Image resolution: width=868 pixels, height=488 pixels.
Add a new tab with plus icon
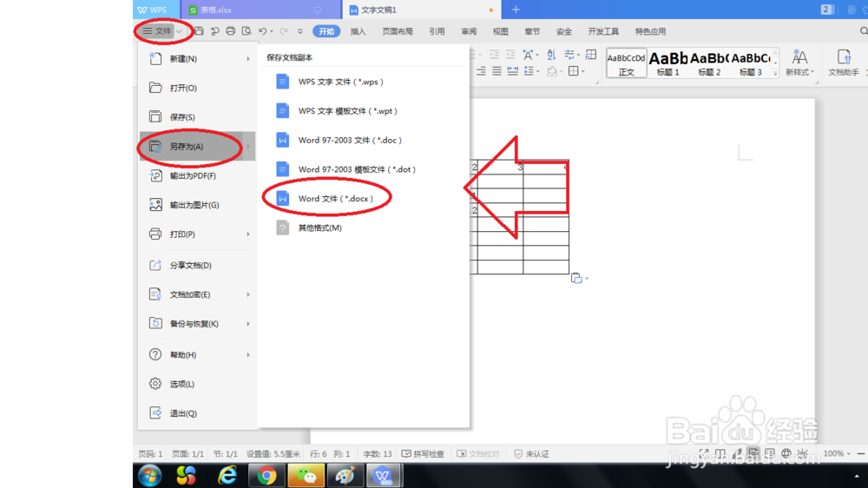point(516,10)
